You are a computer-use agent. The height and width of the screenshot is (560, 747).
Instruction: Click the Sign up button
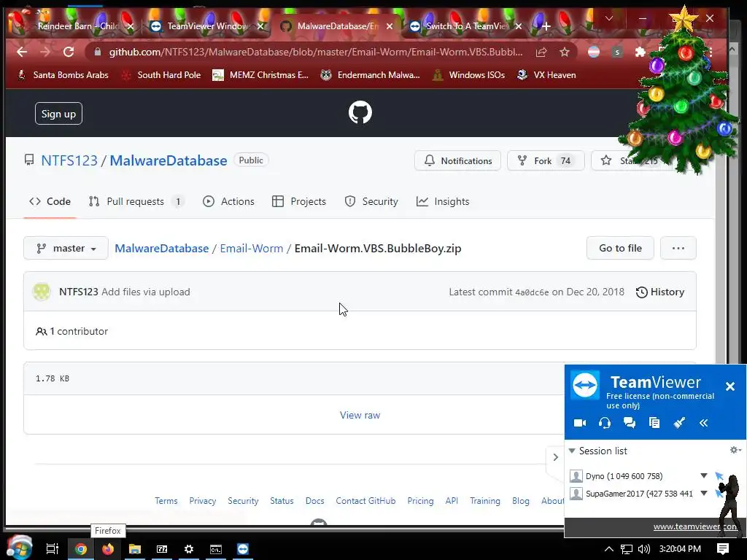(58, 114)
